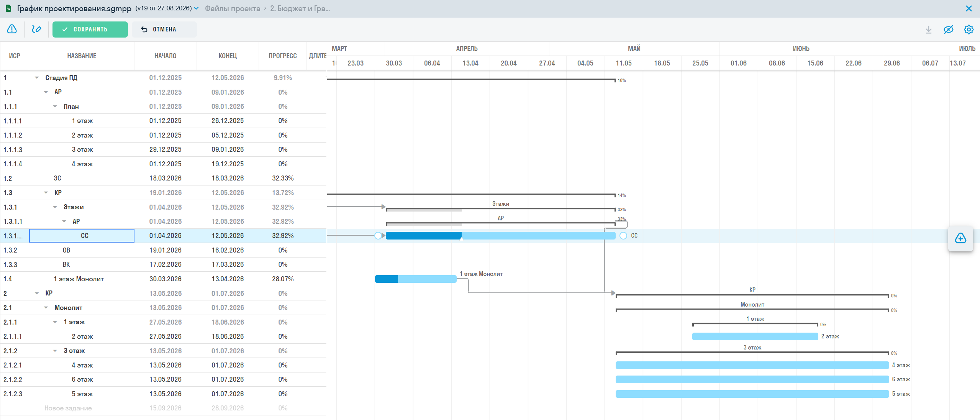Select the 5 этаж task row name
The image size is (980, 420).
click(x=82, y=394)
